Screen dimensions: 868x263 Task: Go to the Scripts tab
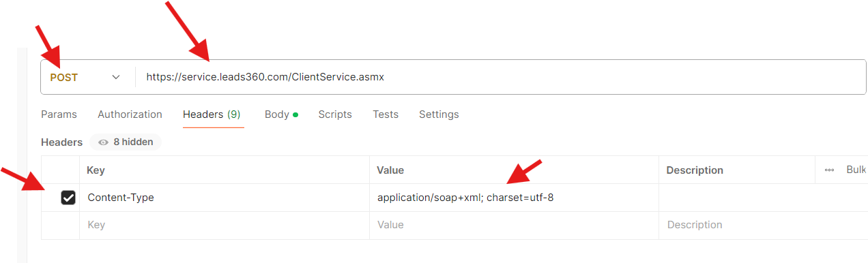[x=335, y=114]
